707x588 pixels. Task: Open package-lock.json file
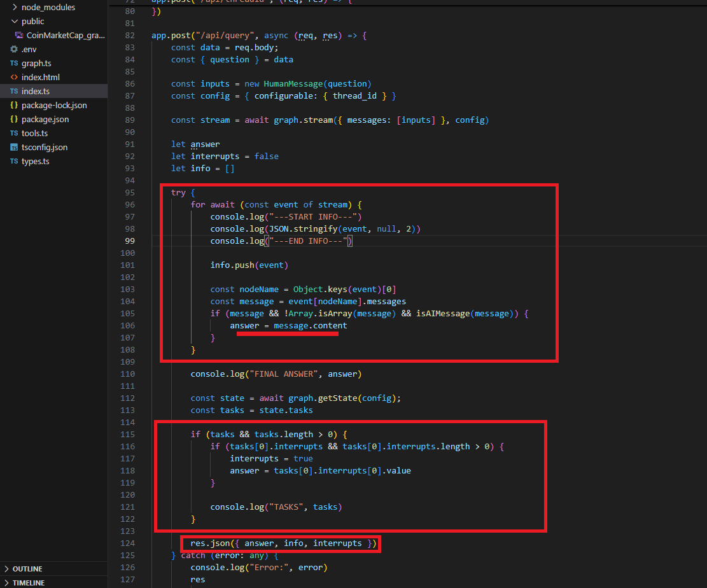pyautogui.click(x=54, y=105)
